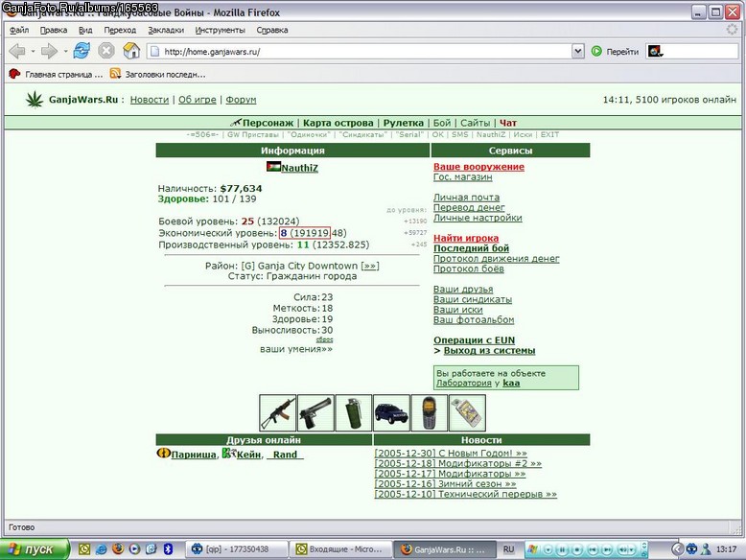Open the search engine selector dropdown
This screenshot has width=746, height=560.
point(655,51)
